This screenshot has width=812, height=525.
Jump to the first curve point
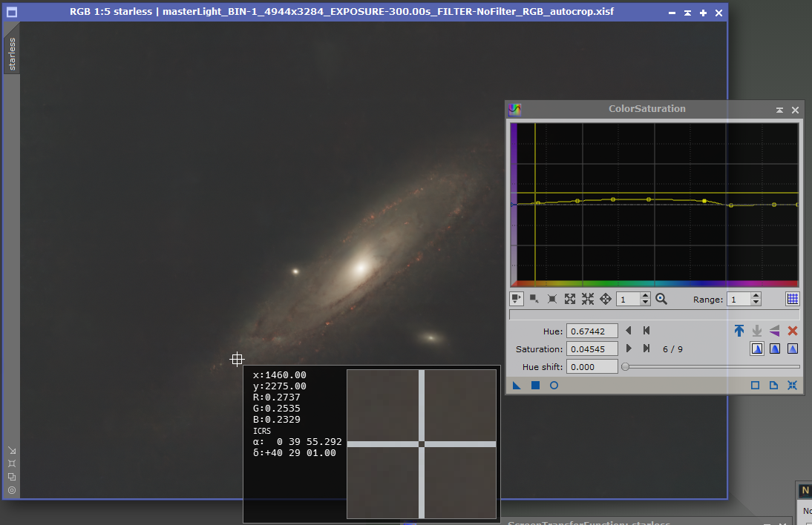pos(646,331)
